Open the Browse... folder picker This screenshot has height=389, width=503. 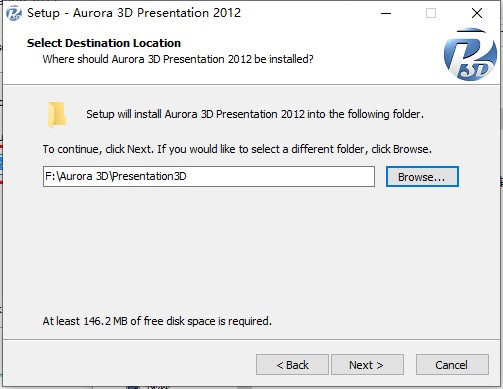click(x=422, y=177)
